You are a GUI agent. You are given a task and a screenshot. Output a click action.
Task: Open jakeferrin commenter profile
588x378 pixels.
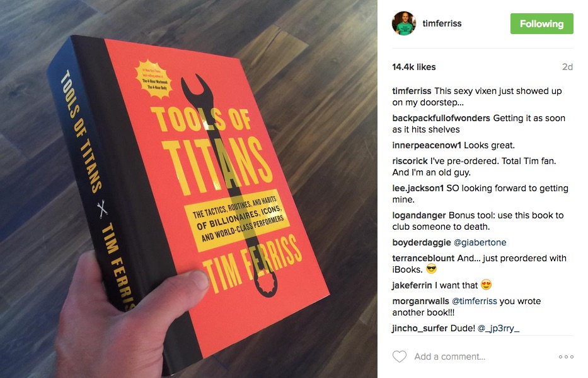(x=412, y=285)
